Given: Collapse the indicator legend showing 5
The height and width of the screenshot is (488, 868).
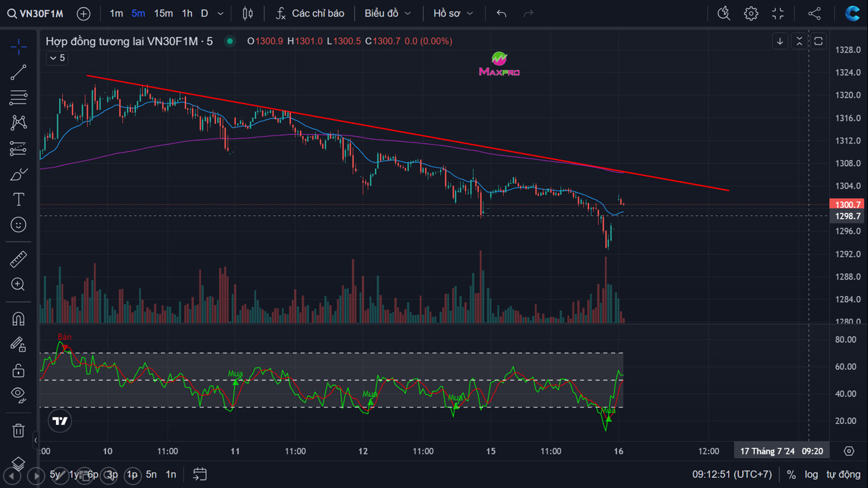Looking at the screenshot, I should [57, 58].
